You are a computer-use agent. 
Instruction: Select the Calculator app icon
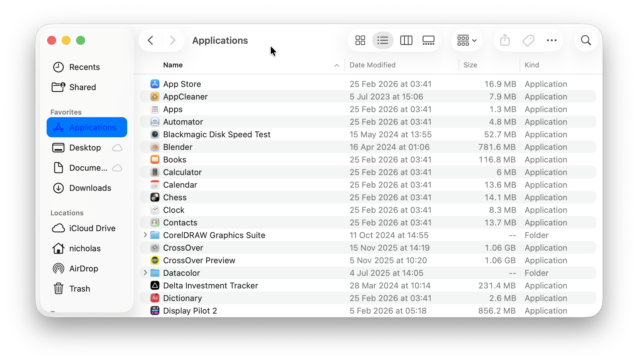click(155, 172)
